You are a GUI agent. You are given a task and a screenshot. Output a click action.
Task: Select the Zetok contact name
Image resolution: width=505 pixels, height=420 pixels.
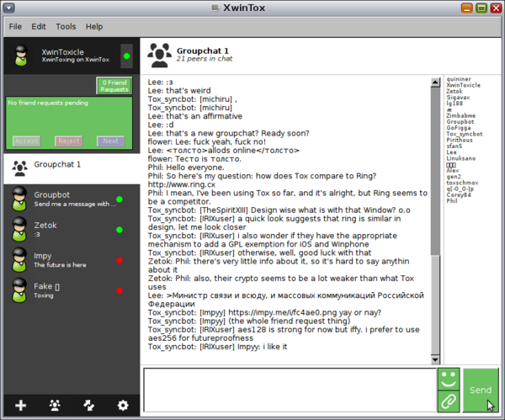tap(45, 225)
